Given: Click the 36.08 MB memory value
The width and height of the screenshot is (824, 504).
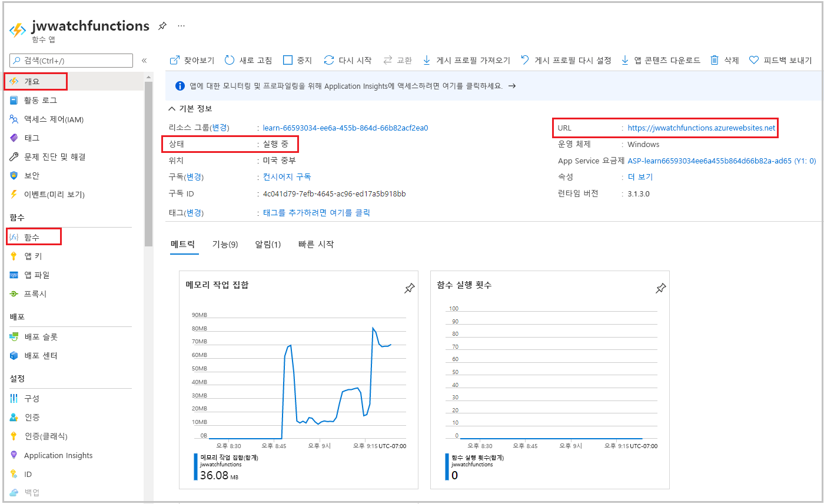Looking at the screenshot, I should click(219, 475).
